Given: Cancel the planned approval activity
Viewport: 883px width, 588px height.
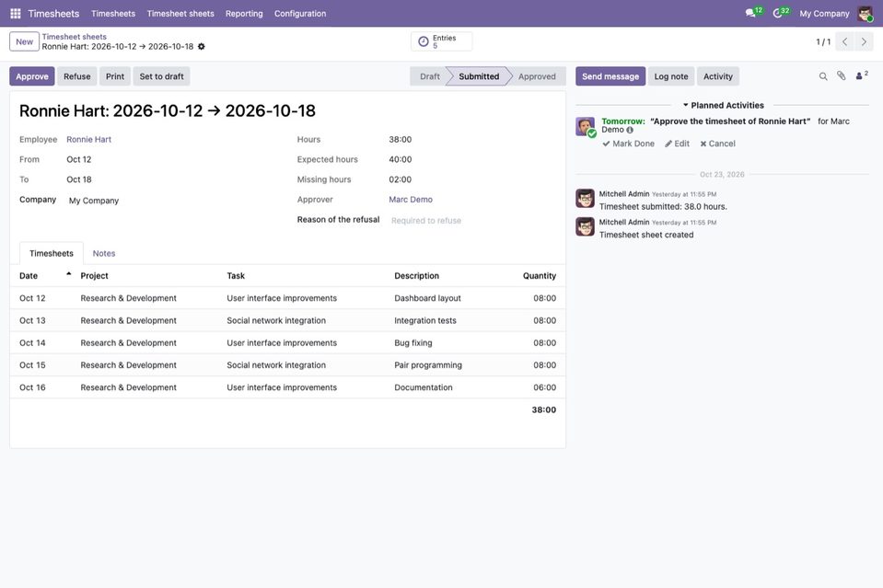Looking at the screenshot, I should pos(717,144).
